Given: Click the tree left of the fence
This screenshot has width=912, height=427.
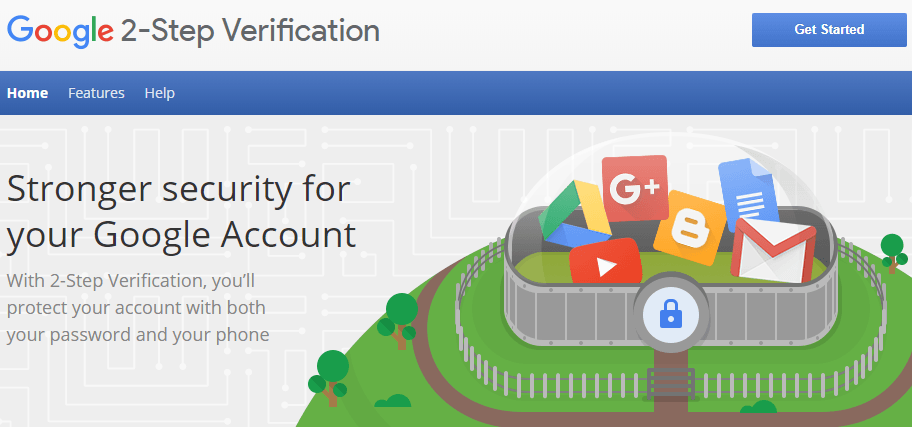Looking at the screenshot, I should click(x=401, y=316).
